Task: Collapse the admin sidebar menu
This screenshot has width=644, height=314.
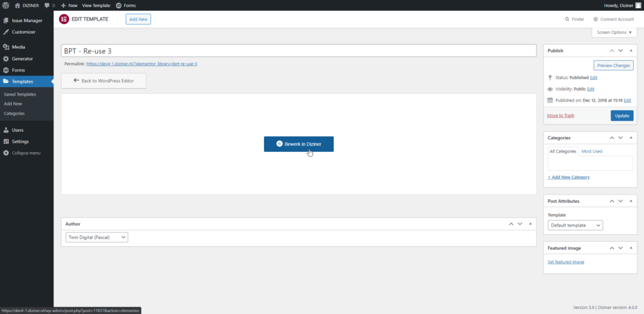Action: pyautogui.click(x=26, y=153)
